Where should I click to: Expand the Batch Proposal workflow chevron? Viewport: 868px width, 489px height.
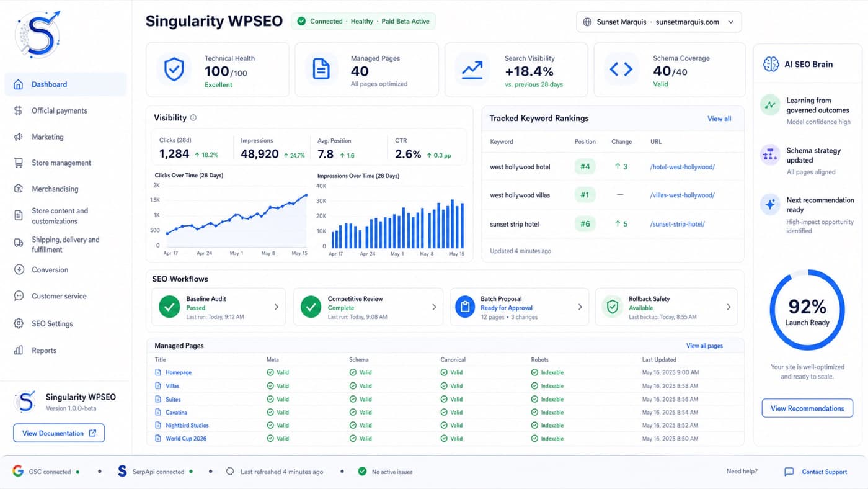click(x=580, y=307)
